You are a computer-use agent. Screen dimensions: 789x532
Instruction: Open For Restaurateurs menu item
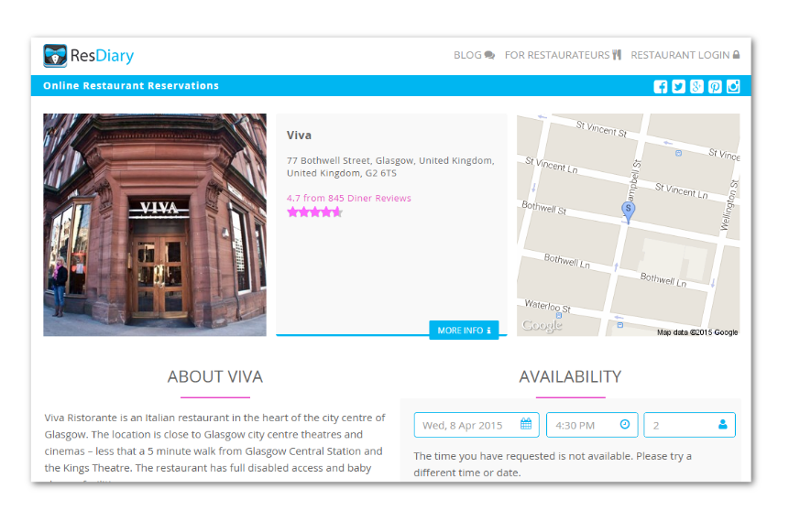pyautogui.click(x=563, y=55)
